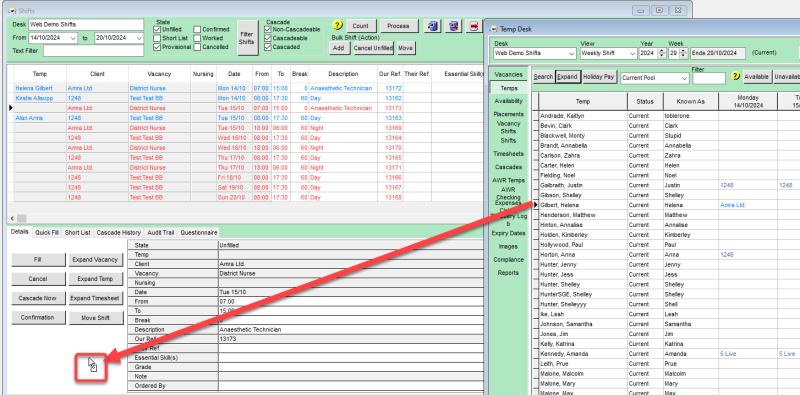Switch to the Short List tab
The image size is (800, 395).
click(78, 233)
